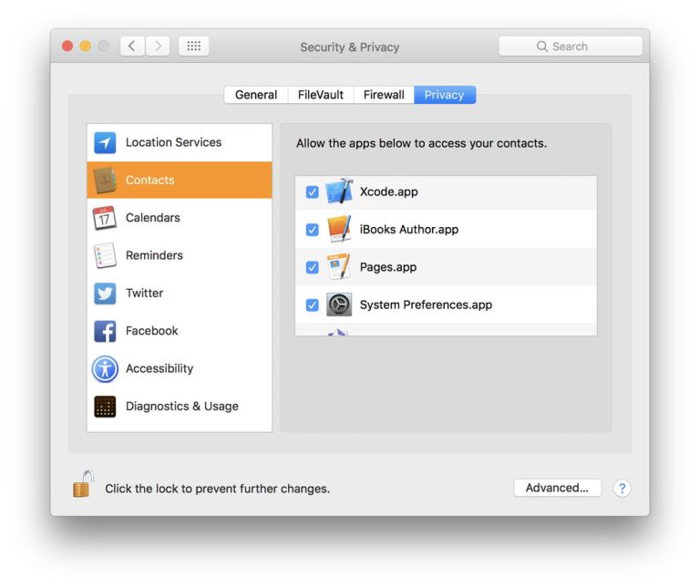Select the Privacy tab
700x588 pixels.
[445, 95]
